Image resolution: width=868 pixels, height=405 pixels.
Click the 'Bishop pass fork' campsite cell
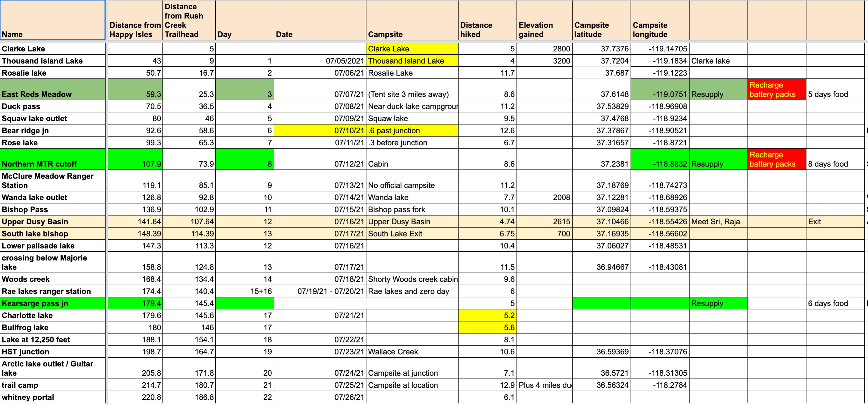click(412, 209)
